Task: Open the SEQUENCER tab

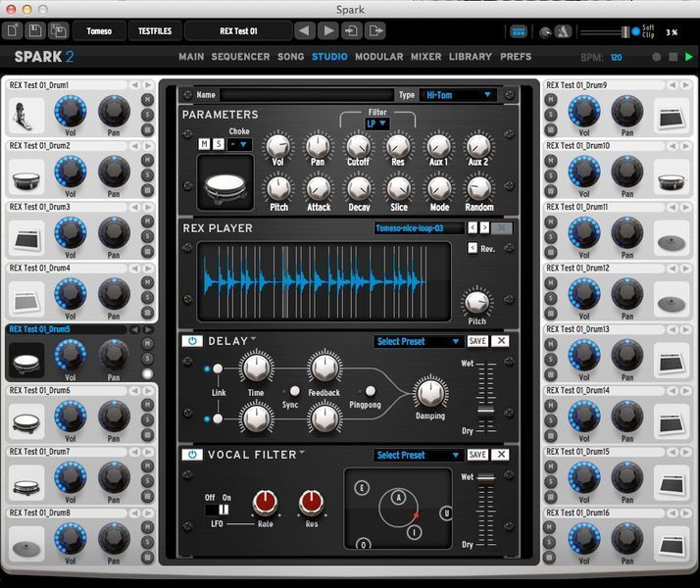Action: pyautogui.click(x=240, y=57)
